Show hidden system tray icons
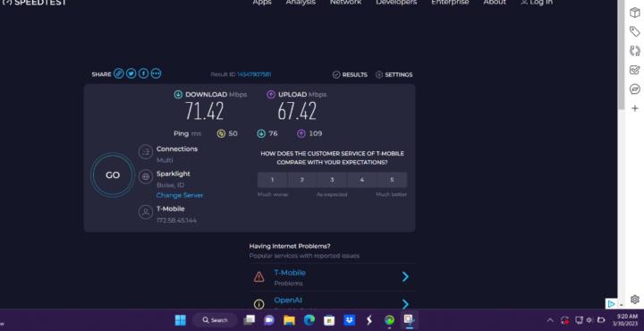Viewport: 644px width, 331px height. pos(550,320)
